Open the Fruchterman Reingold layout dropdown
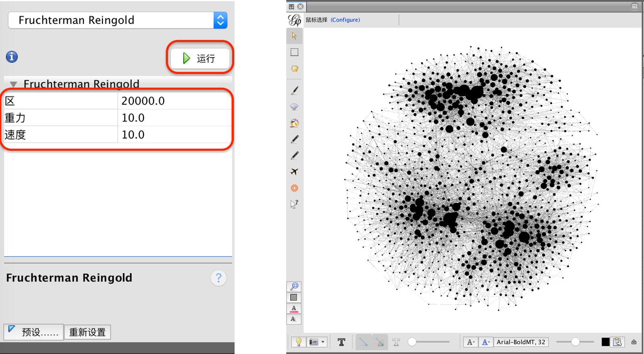The image size is (644, 354). (x=220, y=20)
